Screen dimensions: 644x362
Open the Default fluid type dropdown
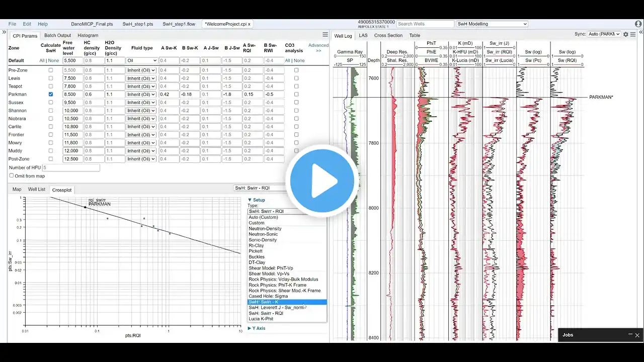click(x=141, y=60)
